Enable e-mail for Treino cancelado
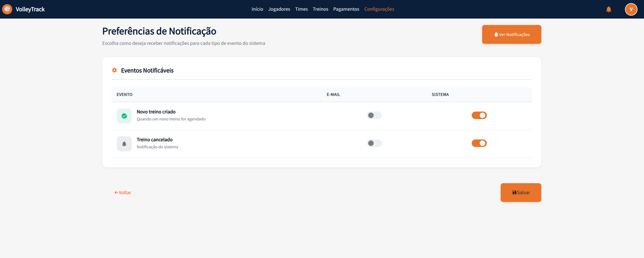This screenshot has width=644, height=258. click(374, 143)
